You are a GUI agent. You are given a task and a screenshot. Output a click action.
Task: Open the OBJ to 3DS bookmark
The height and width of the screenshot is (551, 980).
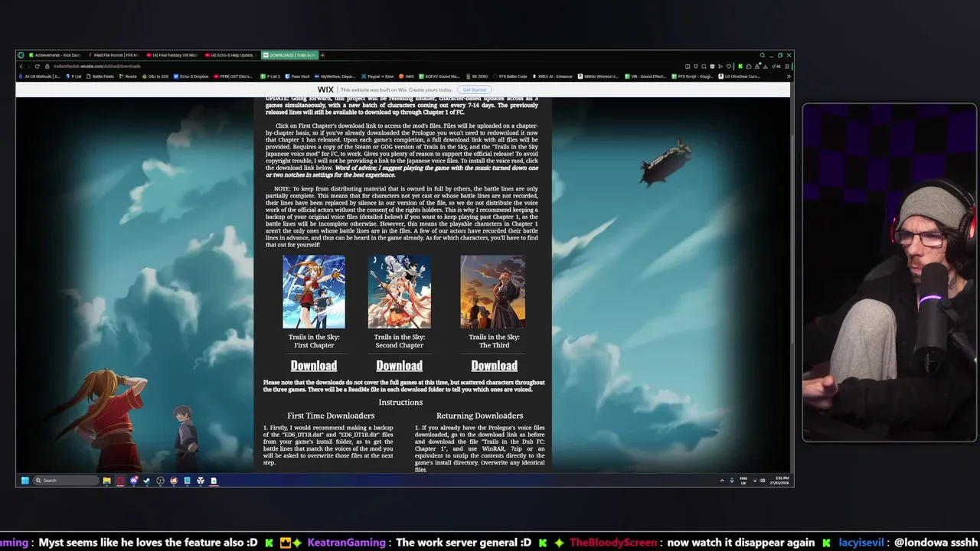pos(155,77)
